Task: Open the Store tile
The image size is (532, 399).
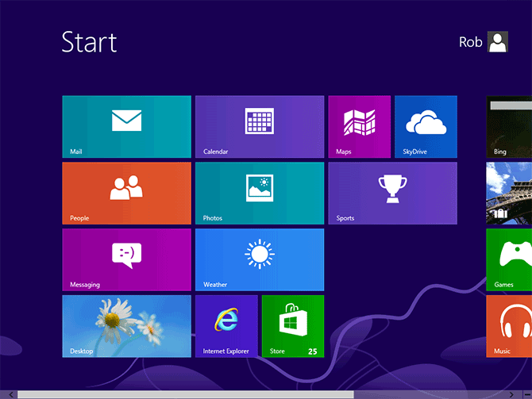Action: [293, 326]
